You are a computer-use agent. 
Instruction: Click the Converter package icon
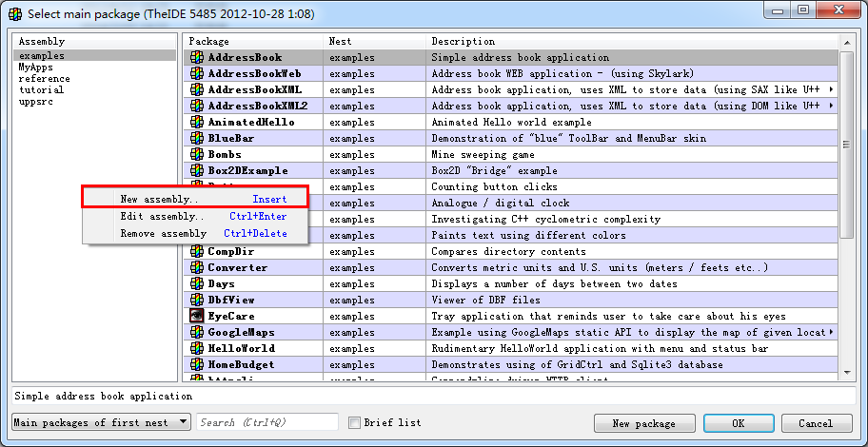(197, 267)
